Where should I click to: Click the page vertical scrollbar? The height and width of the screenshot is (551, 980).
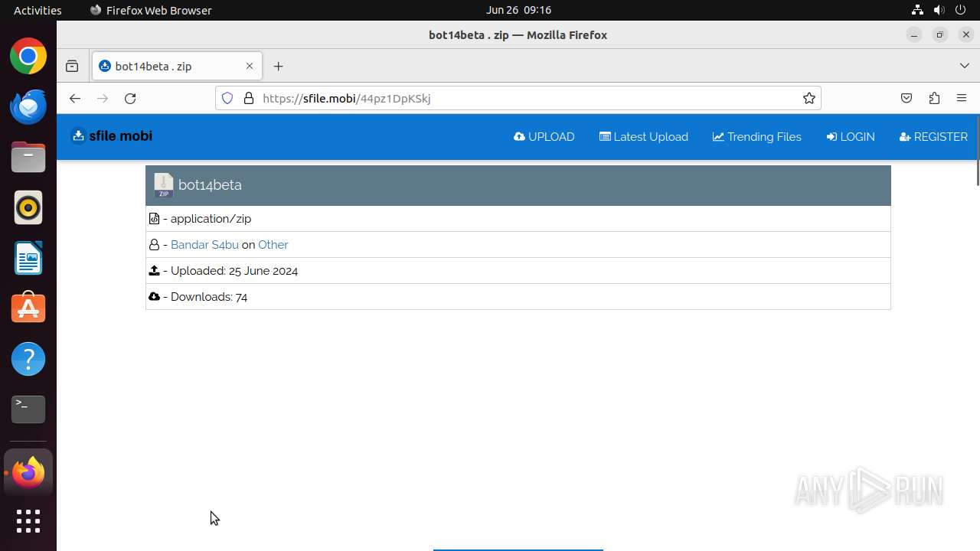(x=977, y=151)
